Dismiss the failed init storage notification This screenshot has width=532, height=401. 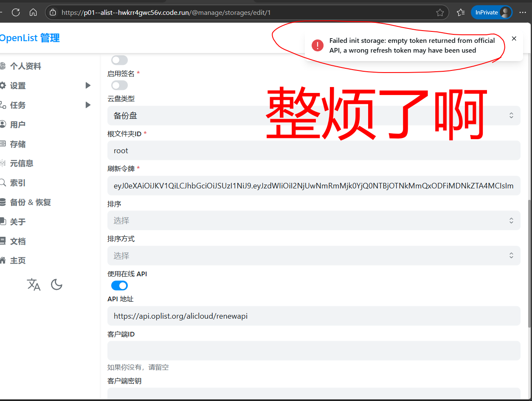pos(514,39)
